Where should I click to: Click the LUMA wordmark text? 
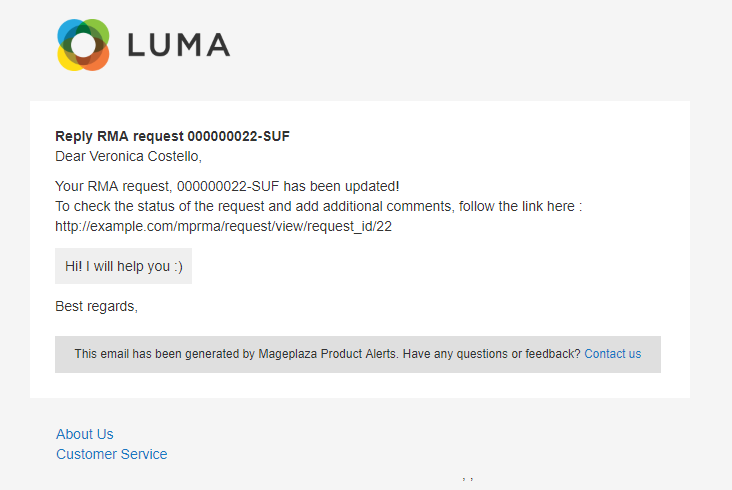[179, 45]
